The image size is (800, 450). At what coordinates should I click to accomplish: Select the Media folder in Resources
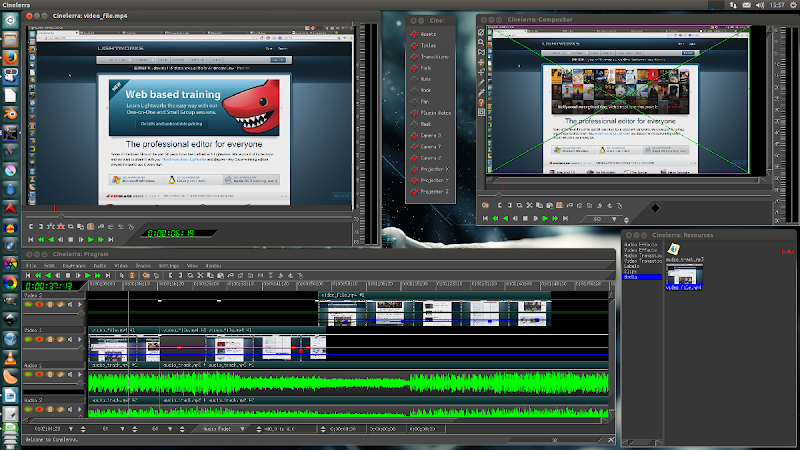[631, 277]
